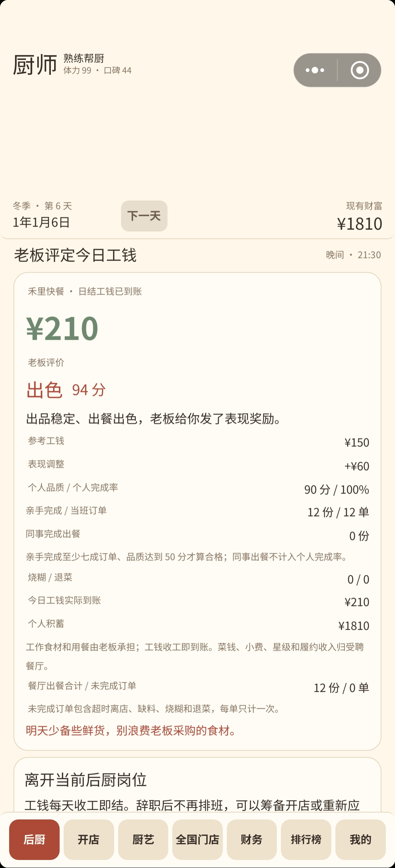Tap the 离开当前后厨岗位 card heading
The width and height of the screenshot is (395, 868).
pyautogui.click(x=86, y=780)
